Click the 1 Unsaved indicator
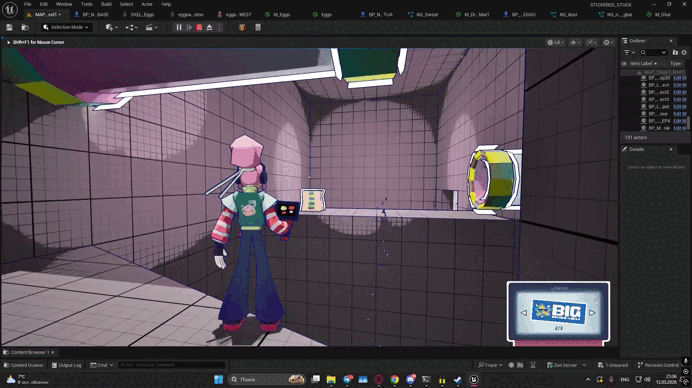692x388 pixels. pos(613,365)
